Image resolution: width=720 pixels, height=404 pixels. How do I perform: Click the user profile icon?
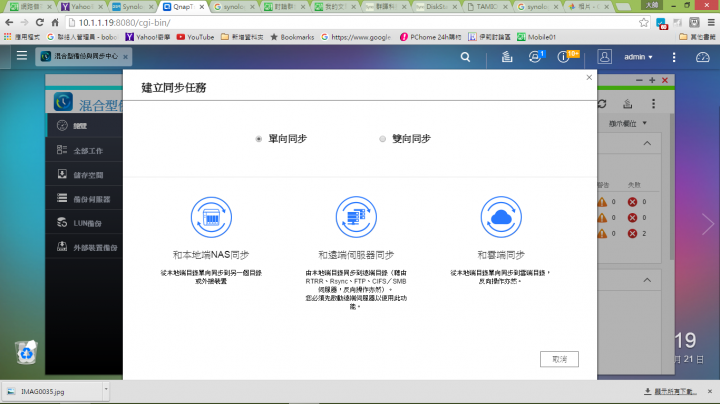point(604,57)
